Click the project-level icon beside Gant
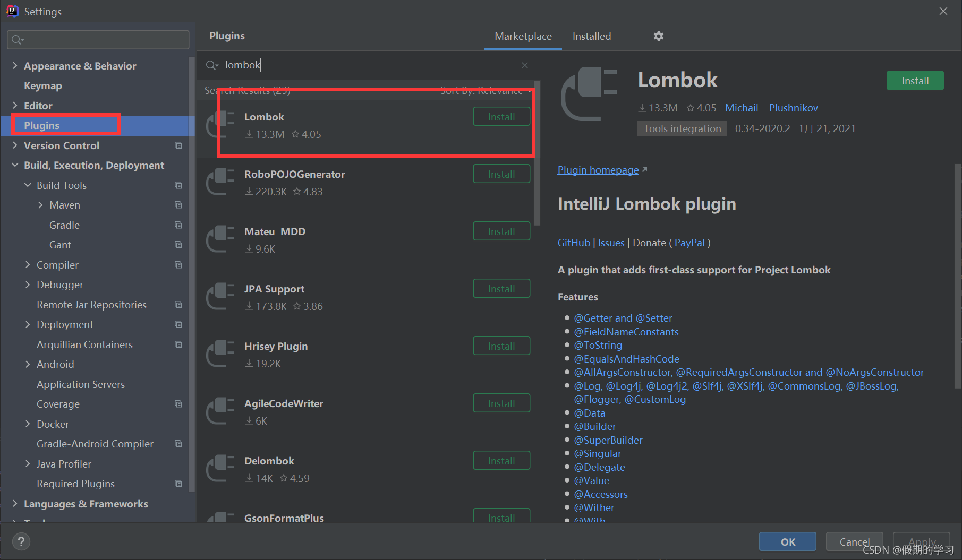962x560 pixels. pos(178,245)
